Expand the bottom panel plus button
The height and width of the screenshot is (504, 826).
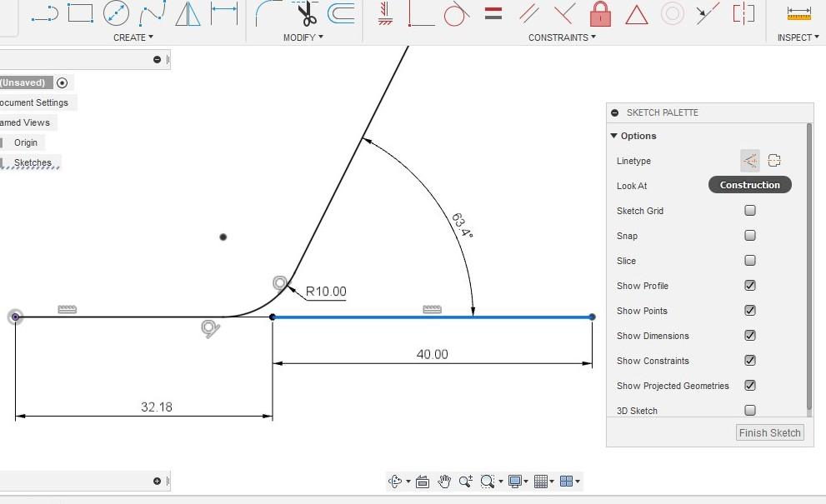tap(157, 481)
